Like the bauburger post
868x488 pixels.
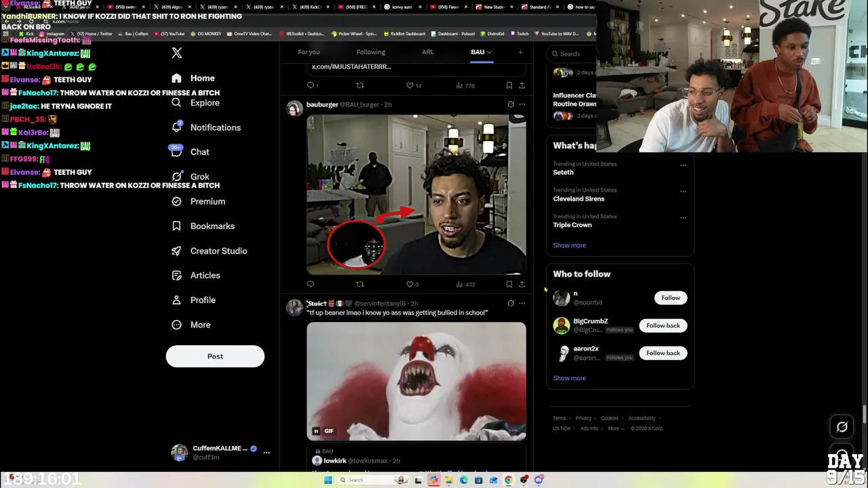point(412,284)
